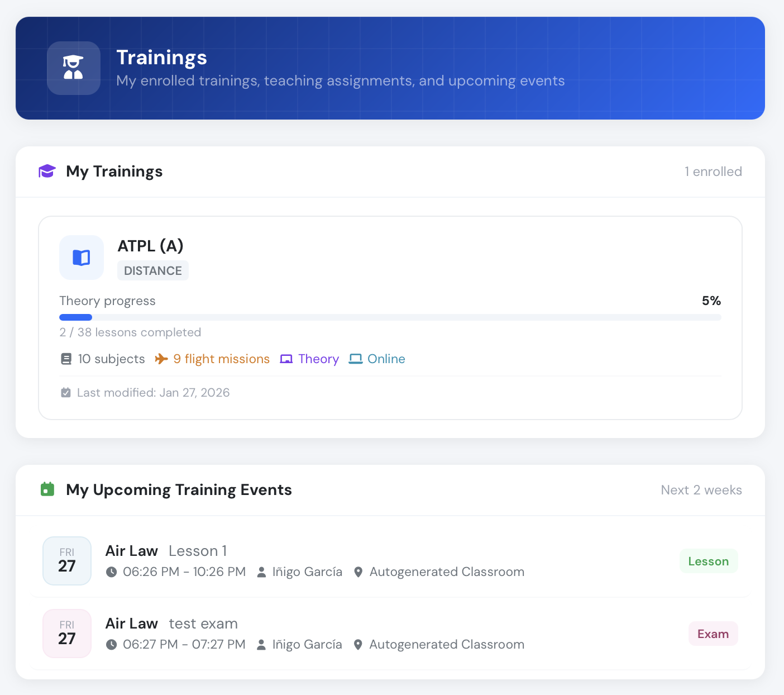Click the purple Theory laptop icon

[286, 359]
